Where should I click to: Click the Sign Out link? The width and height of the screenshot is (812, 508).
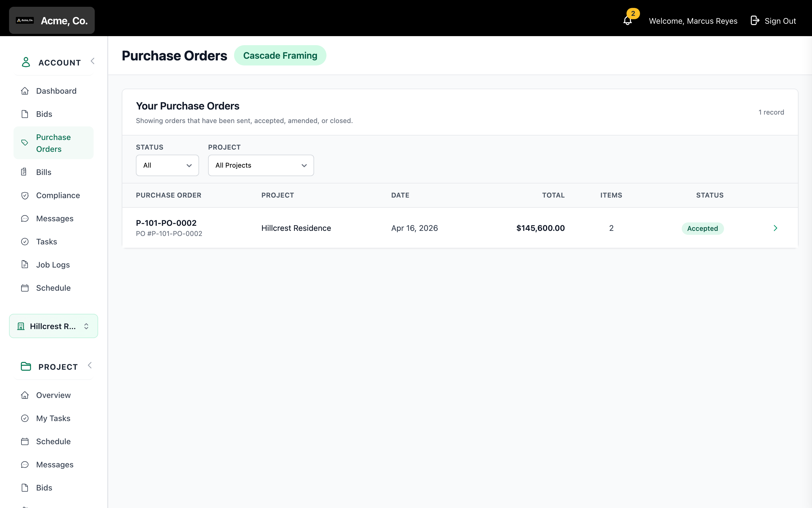pyautogui.click(x=773, y=21)
